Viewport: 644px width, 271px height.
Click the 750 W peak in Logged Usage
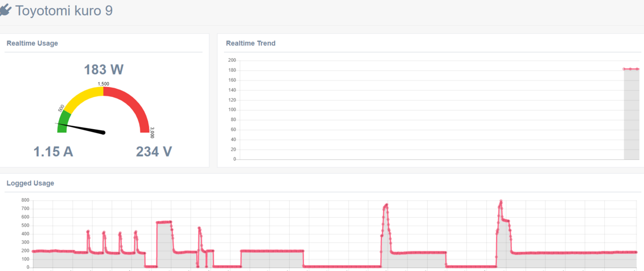coord(386,205)
